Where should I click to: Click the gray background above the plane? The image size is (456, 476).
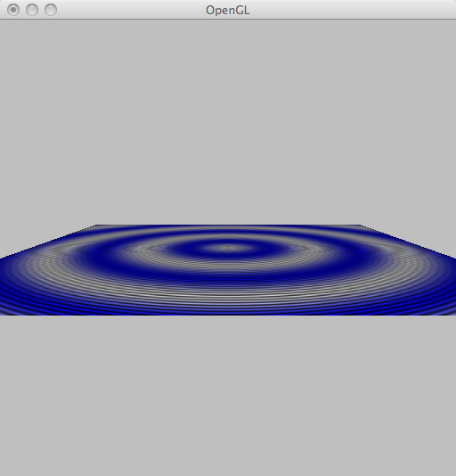tap(227, 121)
